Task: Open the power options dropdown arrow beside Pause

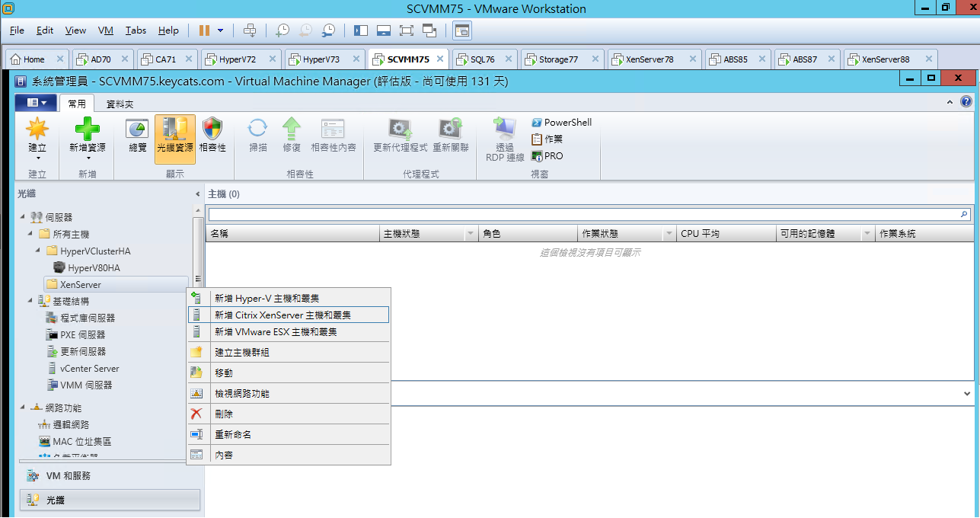Action: tap(221, 30)
